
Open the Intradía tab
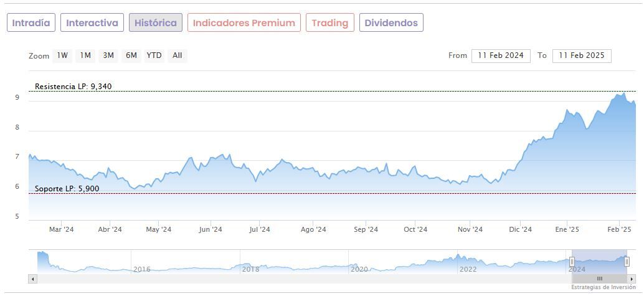pyautogui.click(x=31, y=23)
